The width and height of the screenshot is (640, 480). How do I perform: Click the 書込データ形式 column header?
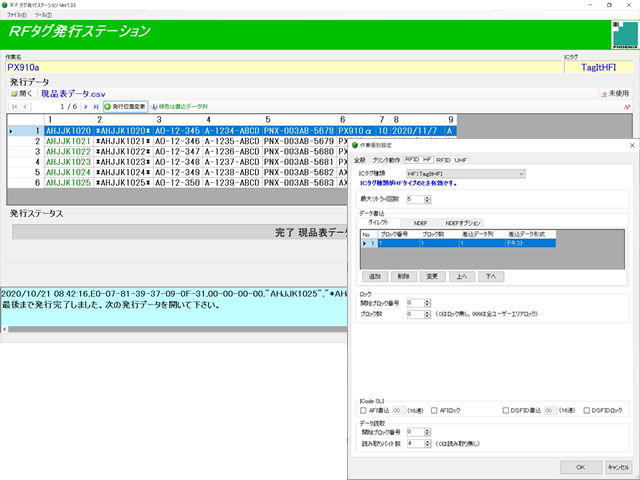pos(531,234)
